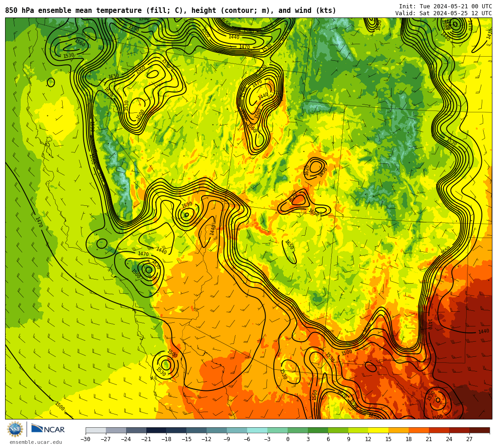Click the Valid: Sat 2024-05-25 12 UTC text
This screenshot has height=448, width=497.
tap(444, 13)
